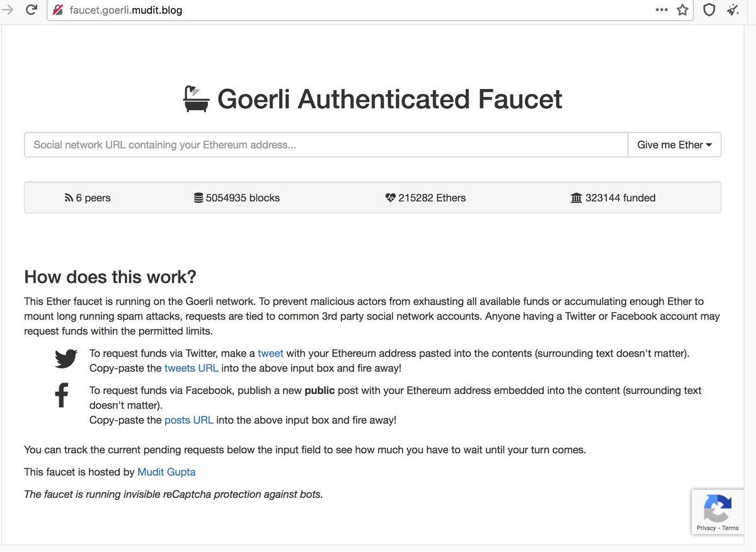Image resolution: width=756 pixels, height=552 pixels.
Task: Open the posts URL link
Action: tap(189, 420)
